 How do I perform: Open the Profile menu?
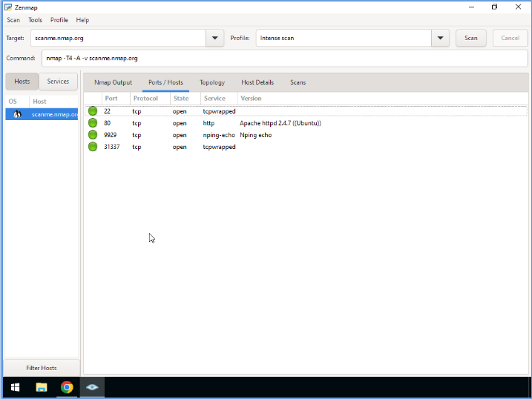click(x=59, y=20)
